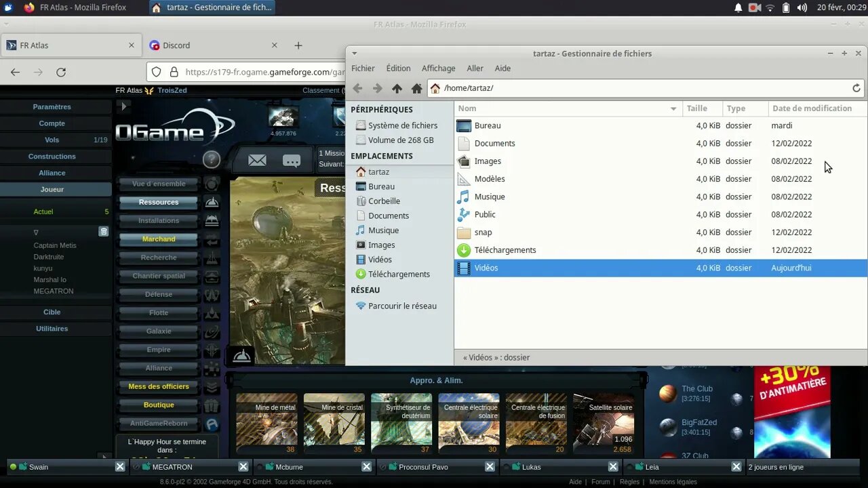Image resolution: width=868 pixels, height=488 pixels.
Task: Click icon beside AntiGameReborn menu button
Action: pos(212,424)
